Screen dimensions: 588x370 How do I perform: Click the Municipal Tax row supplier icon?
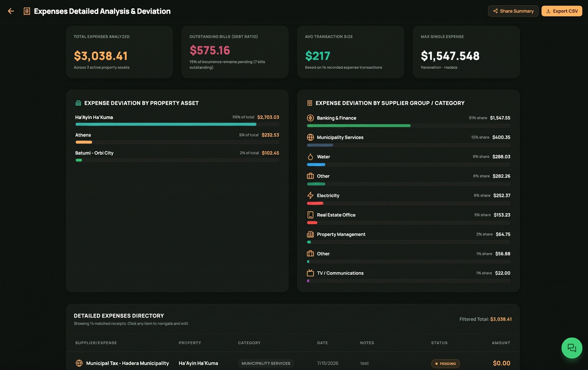click(79, 363)
